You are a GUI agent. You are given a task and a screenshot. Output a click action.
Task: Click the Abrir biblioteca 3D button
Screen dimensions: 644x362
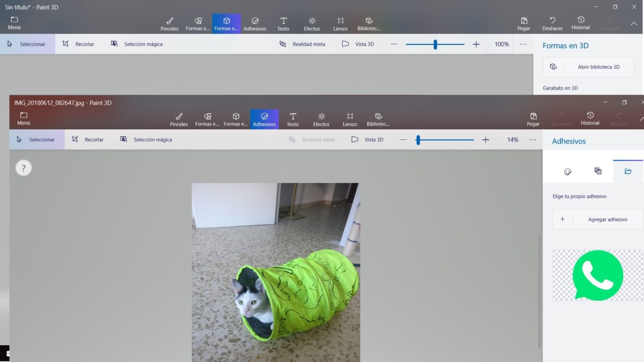click(589, 67)
